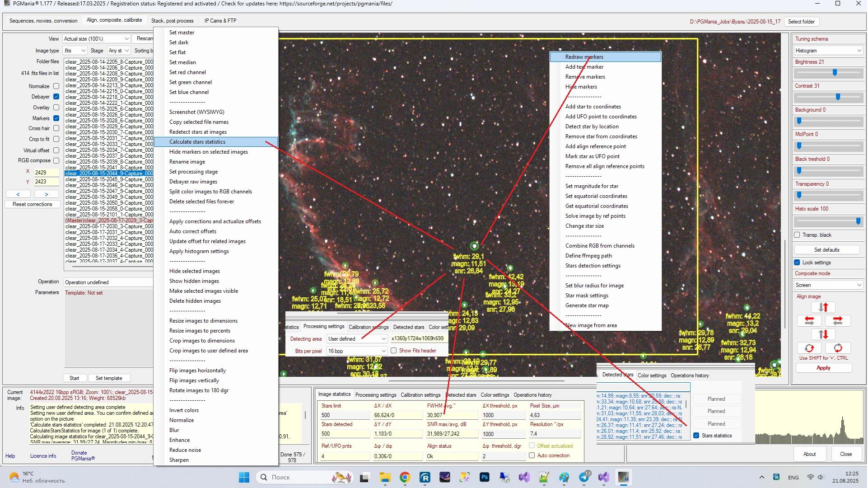Click the 'Select folder' button

802,22
